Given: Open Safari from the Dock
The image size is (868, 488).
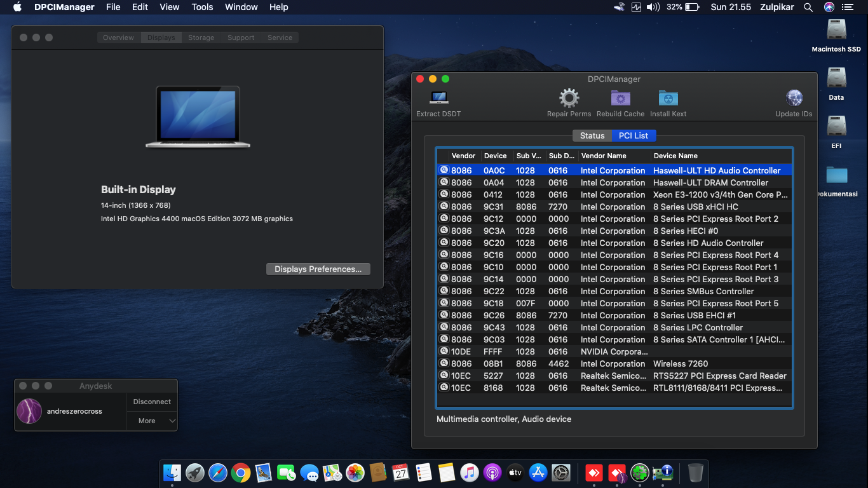Looking at the screenshot, I should [217, 473].
